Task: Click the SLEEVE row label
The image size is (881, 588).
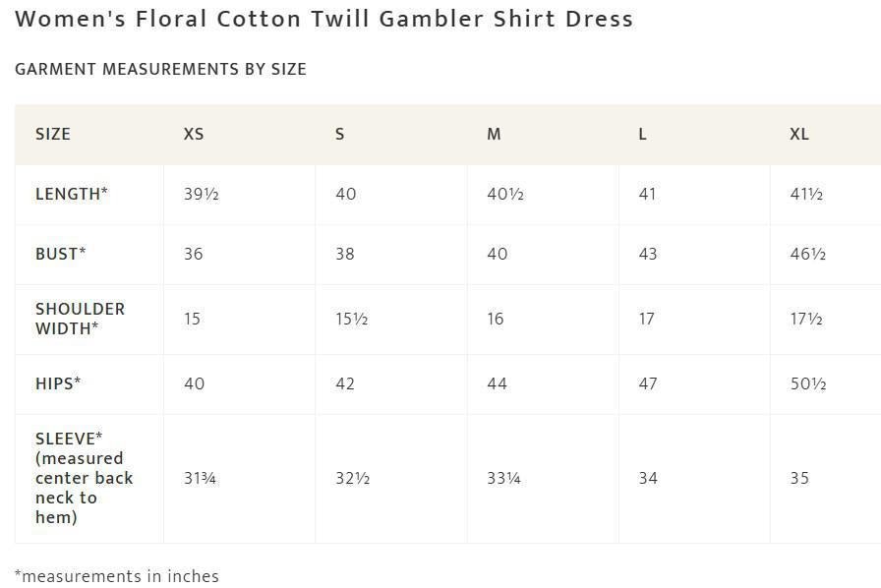Action: 84,478
